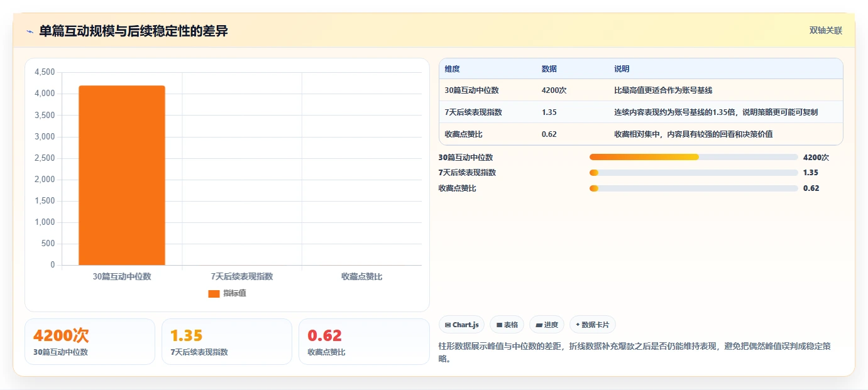The height and width of the screenshot is (390, 868).
Task: Select the 表格 tag chip
Action: (507, 325)
